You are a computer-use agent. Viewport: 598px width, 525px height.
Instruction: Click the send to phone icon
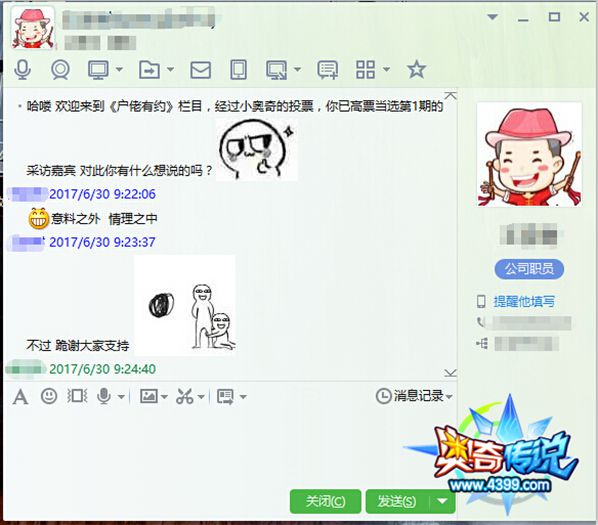point(239,70)
